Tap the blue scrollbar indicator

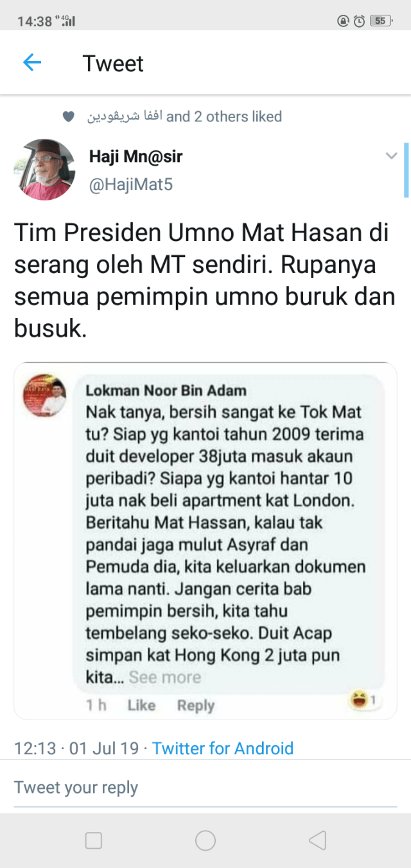click(406, 170)
